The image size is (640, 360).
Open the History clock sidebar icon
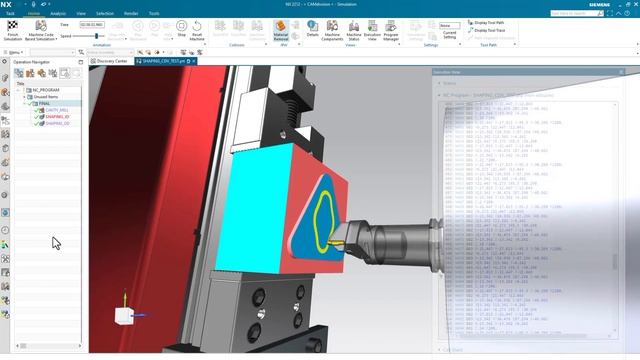coord(5,230)
